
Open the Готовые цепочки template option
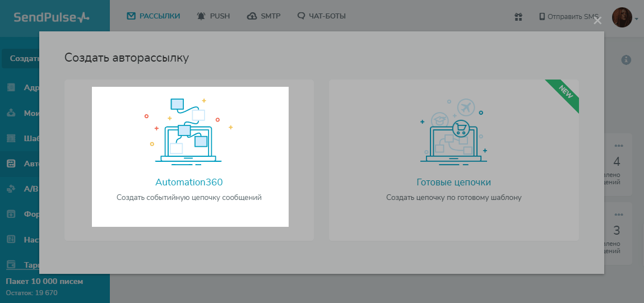click(454, 160)
